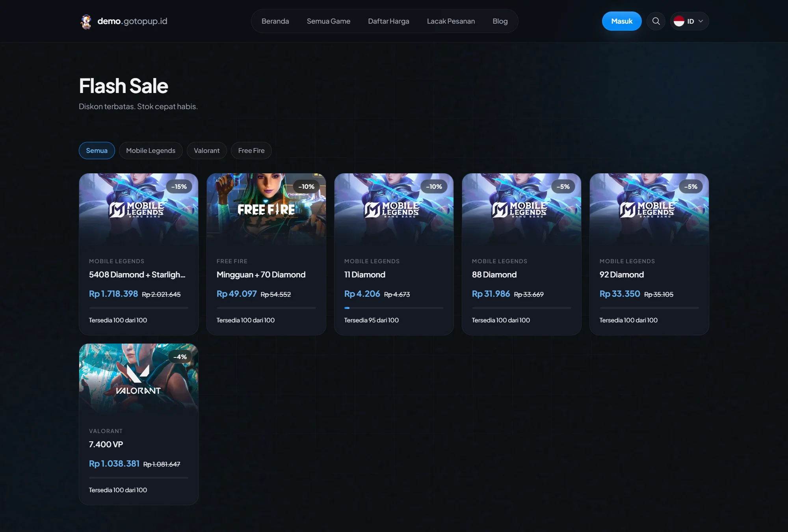Click the Tersedia 95 dari 100 text
Image resolution: width=788 pixels, height=532 pixels.
tap(372, 320)
